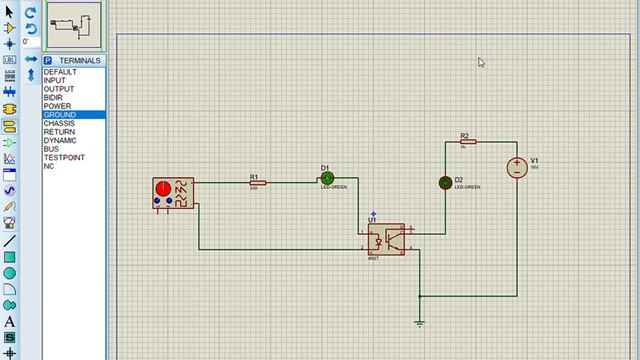Image resolution: width=640 pixels, height=360 pixels.
Task: Select the 2D arc drawing tool
Action: [x=9, y=289]
